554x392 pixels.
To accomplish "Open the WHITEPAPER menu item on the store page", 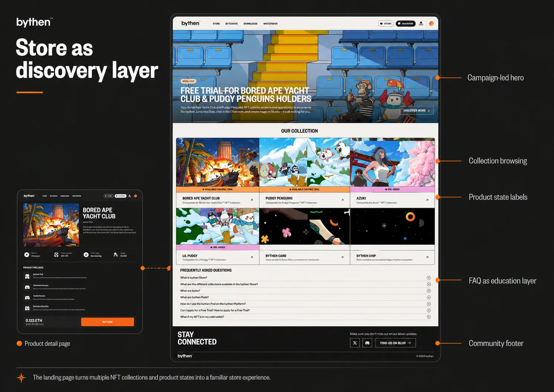I will coord(270,24).
